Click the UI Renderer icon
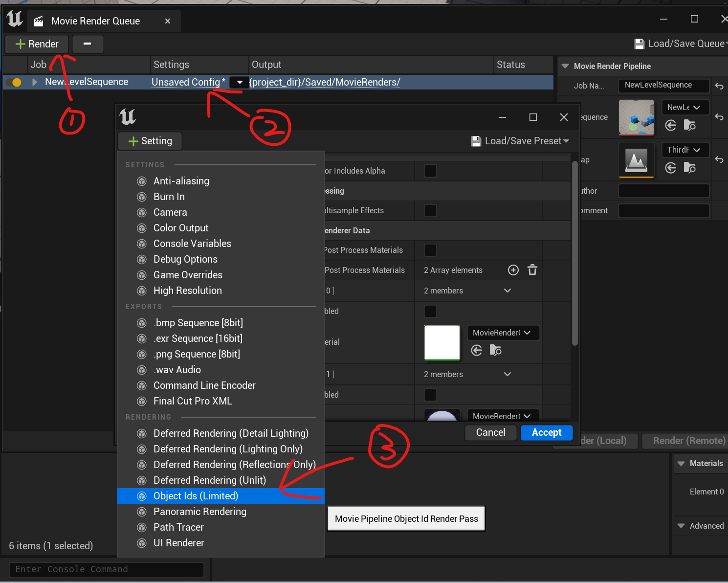728x583 pixels. coord(142,543)
